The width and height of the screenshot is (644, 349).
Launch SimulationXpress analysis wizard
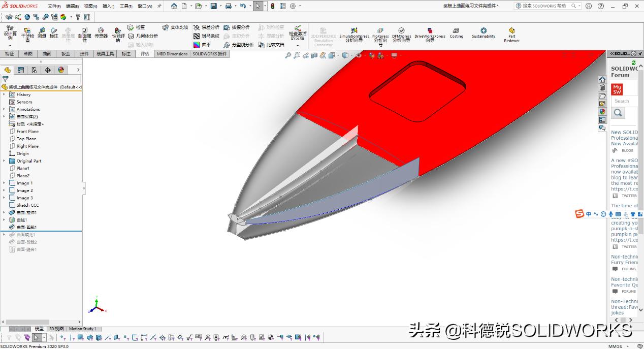[354, 35]
